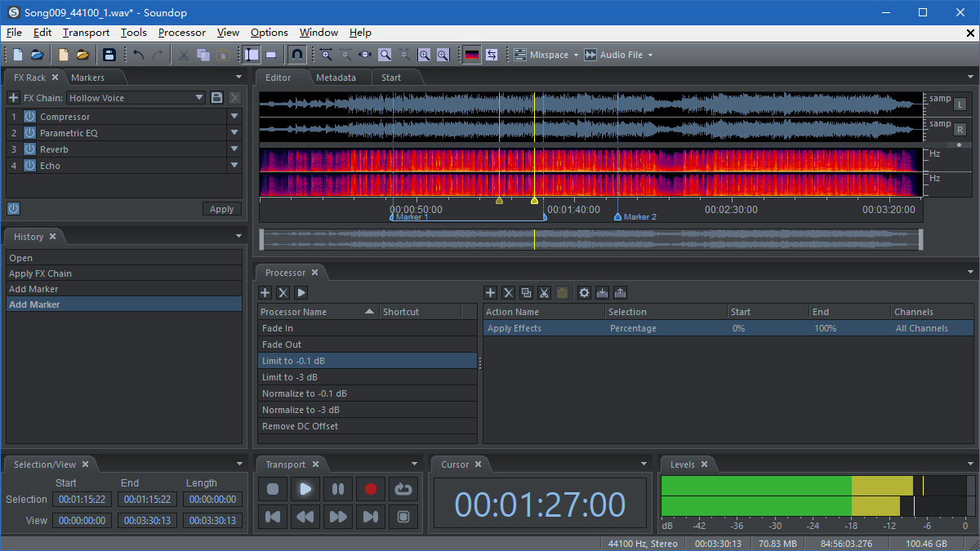Select the time selection toolbar icon
Image resolution: width=980 pixels, height=551 pixels.
tap(250, 54)
